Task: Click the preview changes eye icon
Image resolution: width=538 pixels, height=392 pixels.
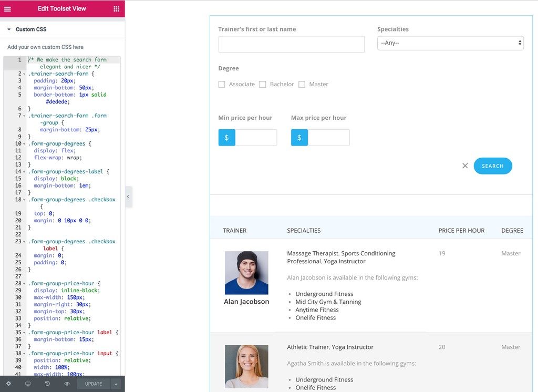Action: (x=67, y=384)
